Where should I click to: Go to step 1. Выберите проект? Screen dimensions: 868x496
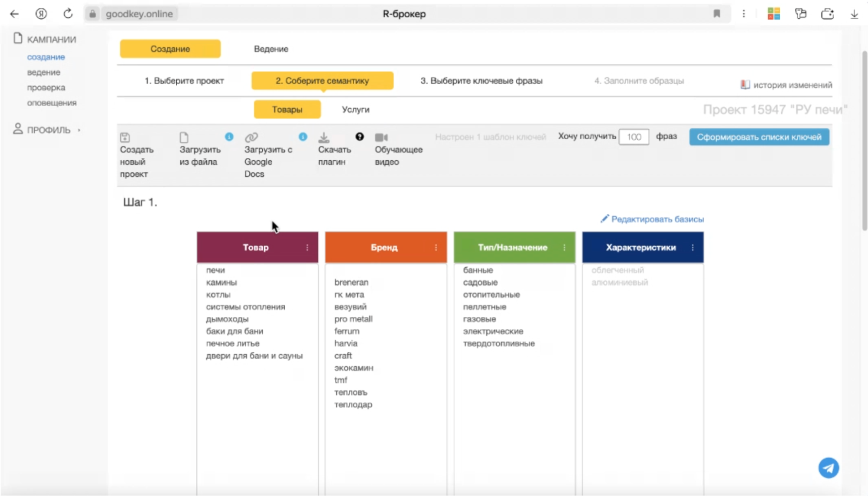[x=184, y=81]
